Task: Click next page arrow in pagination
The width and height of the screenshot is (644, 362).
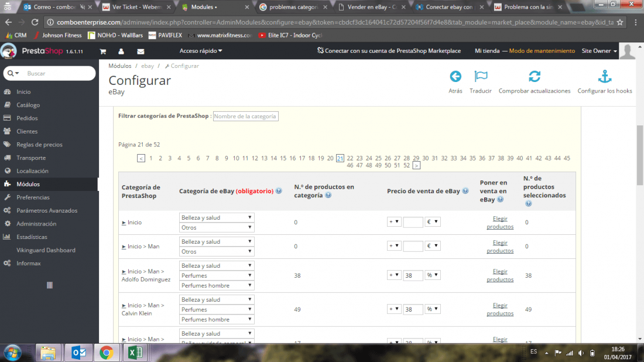Action: click(416, 166)
